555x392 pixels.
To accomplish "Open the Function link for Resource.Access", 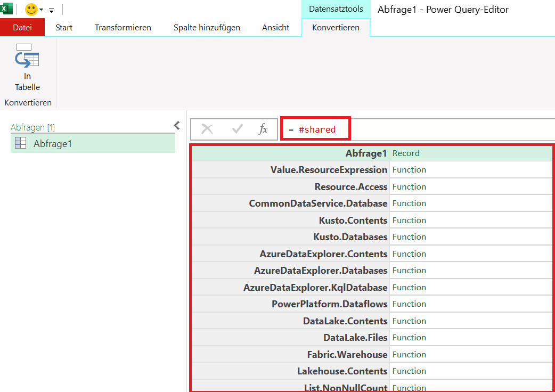I will tap(409, 186).
